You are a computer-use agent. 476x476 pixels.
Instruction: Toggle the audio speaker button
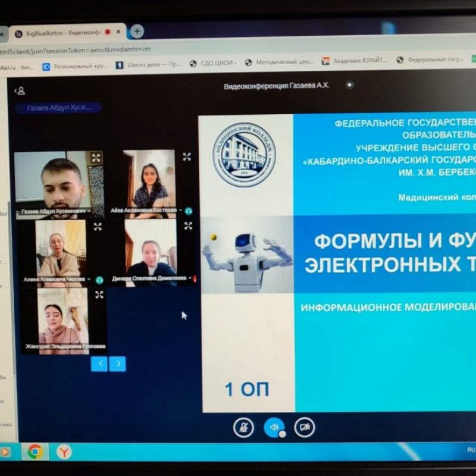274,427
